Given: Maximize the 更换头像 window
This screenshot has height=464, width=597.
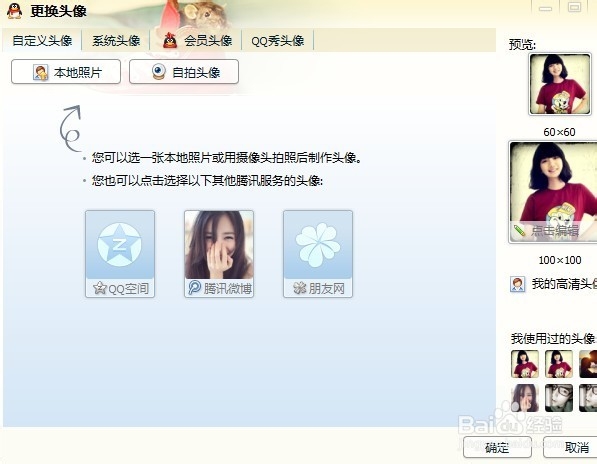Looking at the screenshot, I should tap(575, 7).
